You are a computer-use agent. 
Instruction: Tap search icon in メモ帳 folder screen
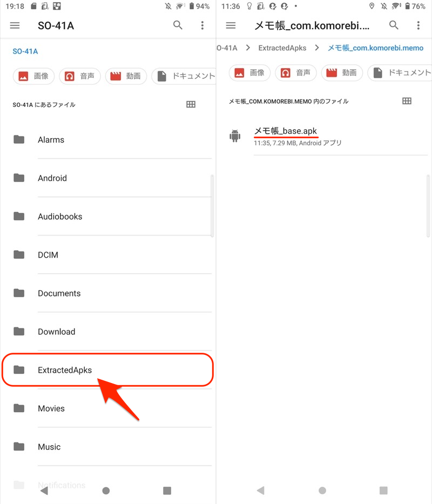point(394,25)
